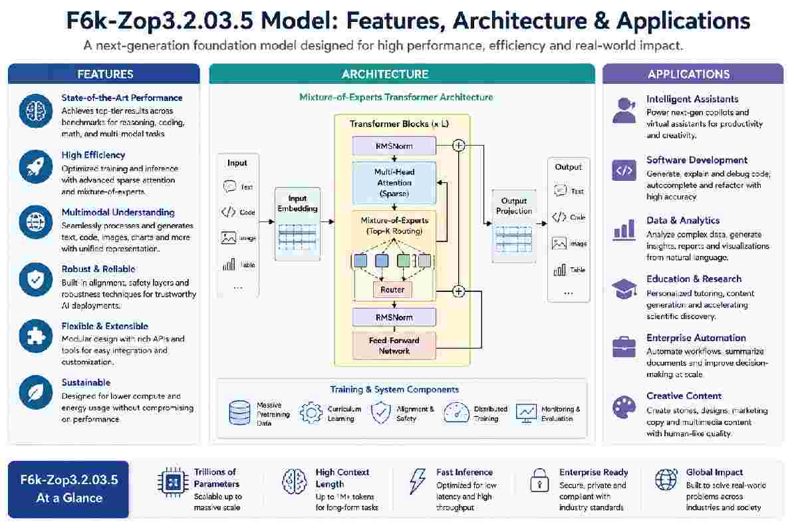Click the blue expert square in Mixture-of-Experts
The height and width of the screenshot is (532, 798).
361,261
